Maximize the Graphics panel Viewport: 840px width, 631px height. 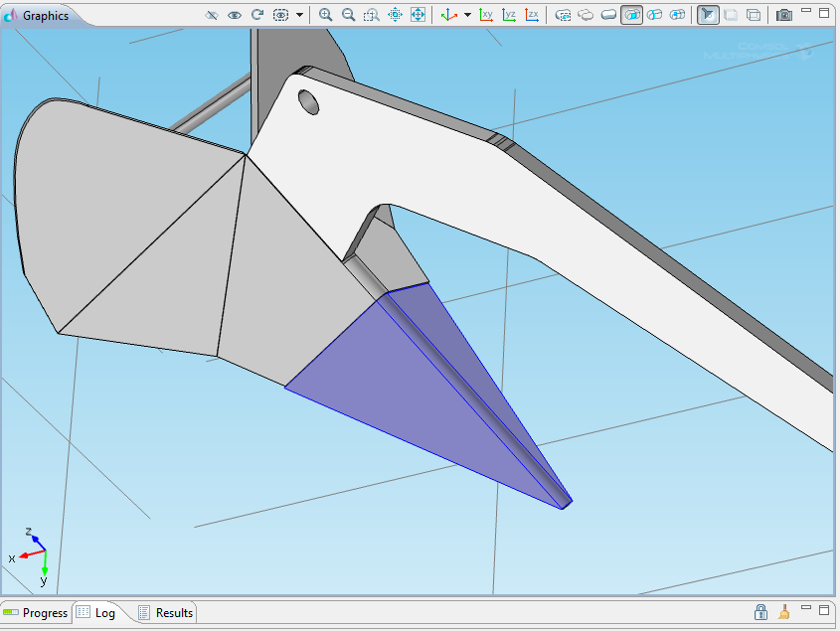(x=824, y=12)
